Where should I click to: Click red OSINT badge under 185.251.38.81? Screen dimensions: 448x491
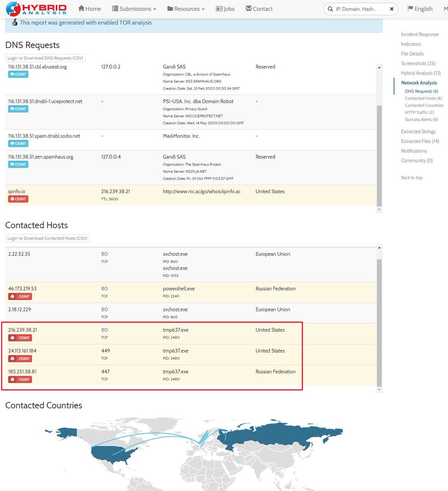[20, 379]
